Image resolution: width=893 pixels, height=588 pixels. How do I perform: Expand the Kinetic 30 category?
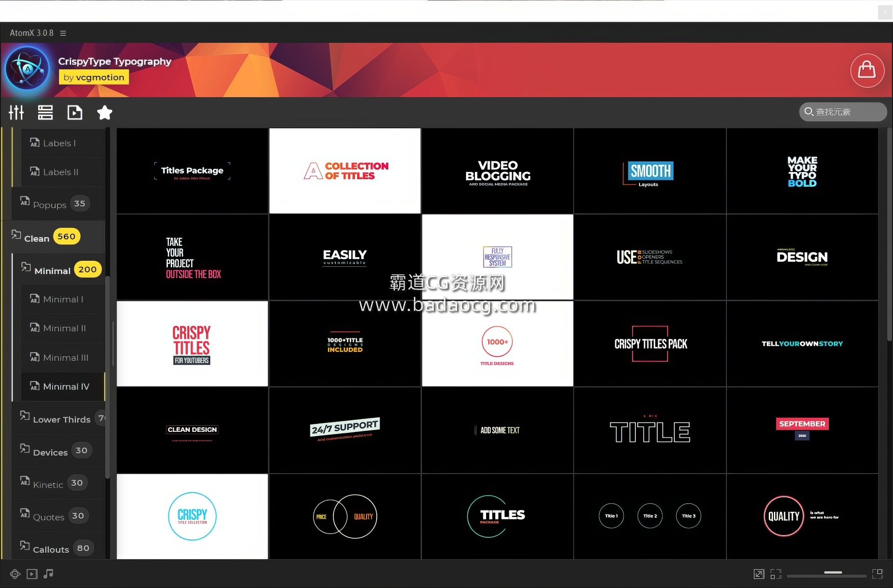click(59, 483)
